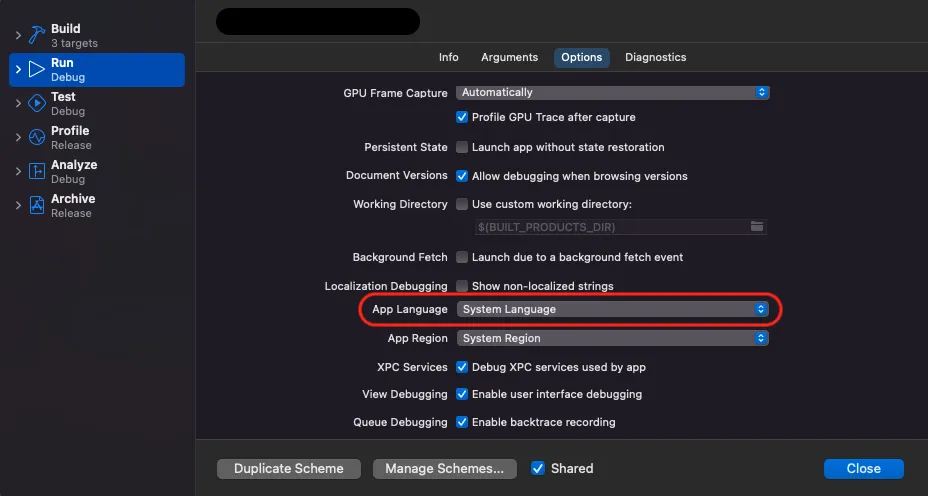This screenshot has height=496, width=928.
Task: Select the Test action icon
Action: [x=37, y=103]
